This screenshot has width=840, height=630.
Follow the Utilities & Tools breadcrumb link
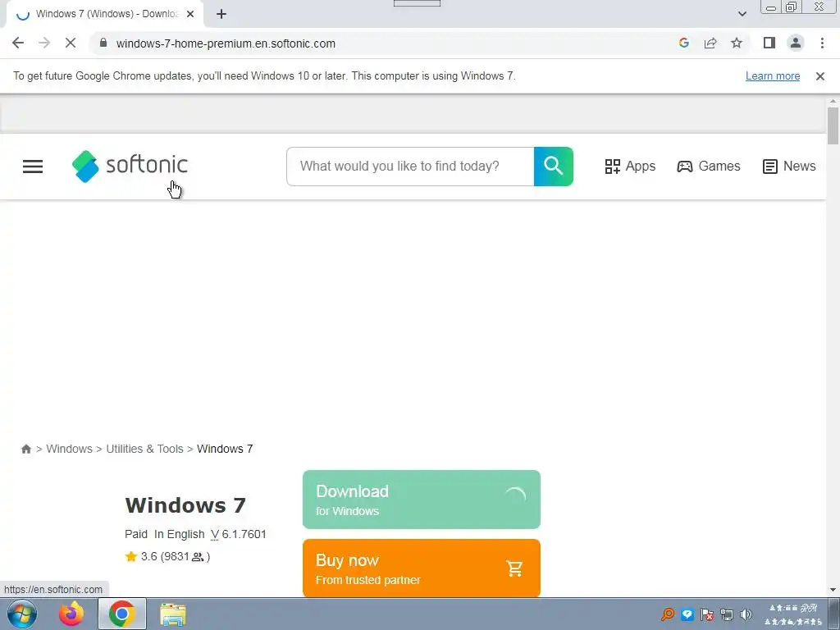tap(144, 449)
